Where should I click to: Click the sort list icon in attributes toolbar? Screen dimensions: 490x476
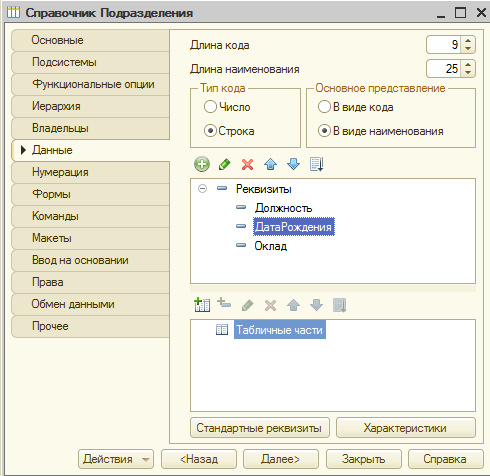(316, 164)
